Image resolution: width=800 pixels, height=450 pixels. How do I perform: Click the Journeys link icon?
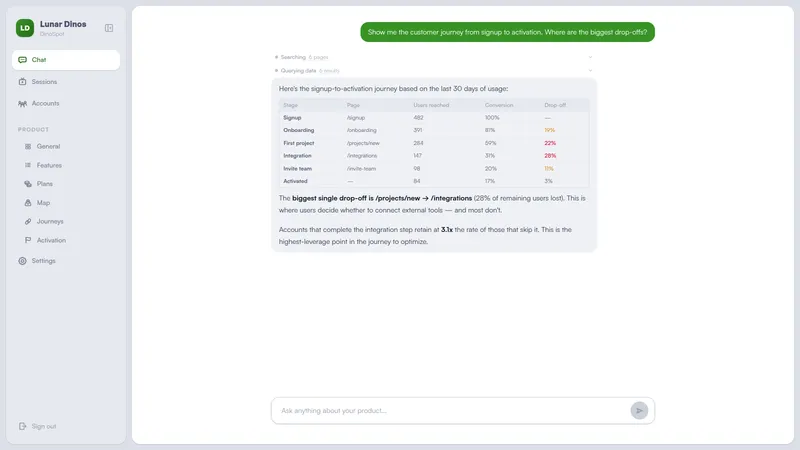point(28,221)
